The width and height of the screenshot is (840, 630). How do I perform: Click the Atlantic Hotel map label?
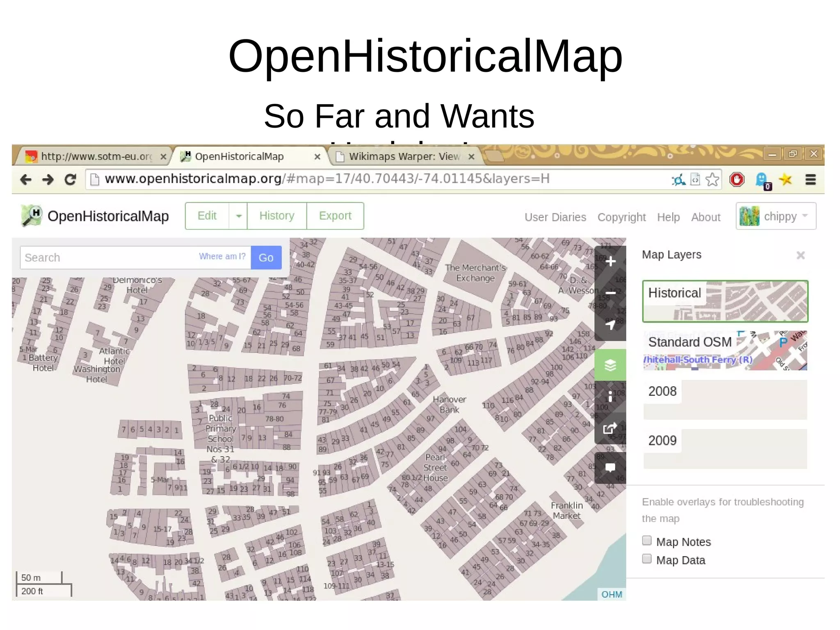coord(114,356)
